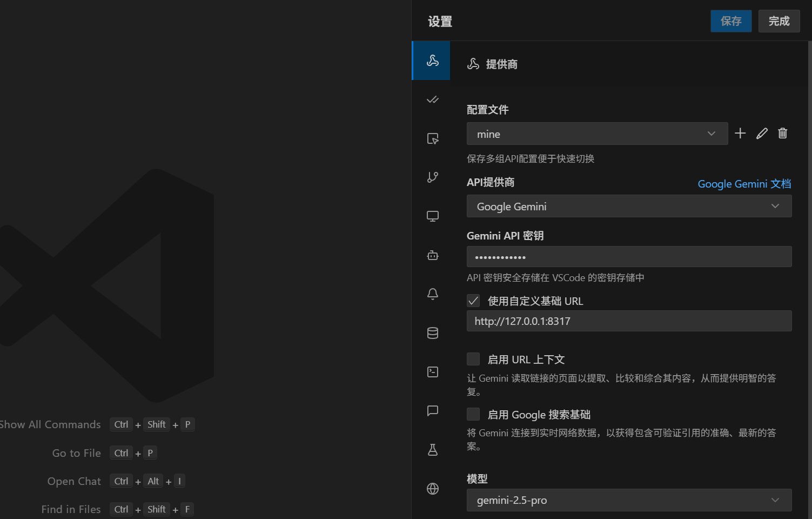Open the auto-approve settings section

click(432, 99)
